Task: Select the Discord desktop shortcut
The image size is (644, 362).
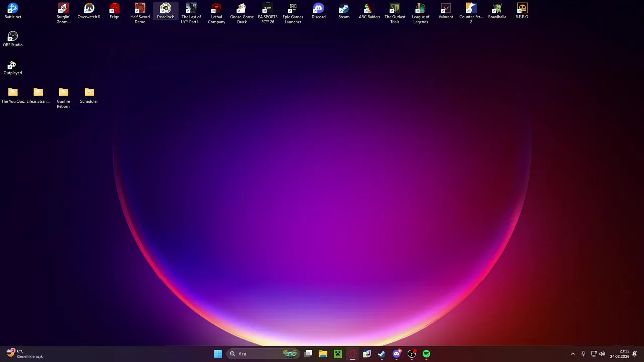Action: 318,11
